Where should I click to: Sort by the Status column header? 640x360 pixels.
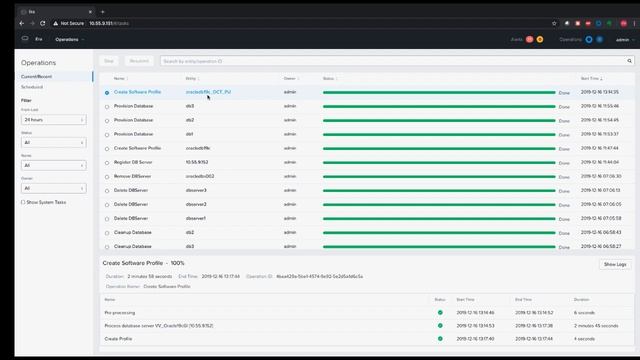(x=329, y=78)
